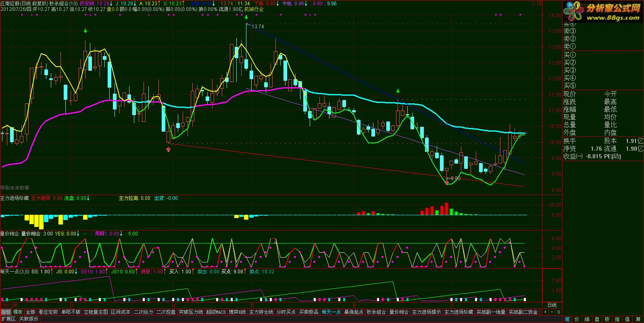
Task: Switch to the 模板 tab
Action: point(18,312)
